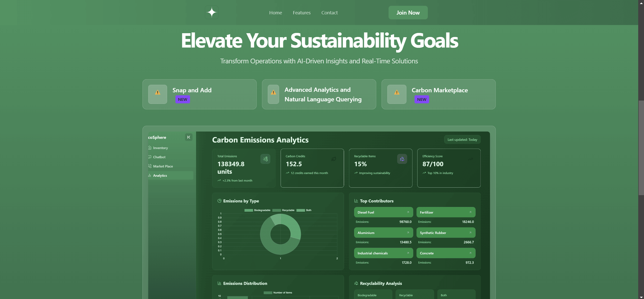Select Analytics in the sidebar
This screenshot has width=644, height=299.
coord(160,176)
